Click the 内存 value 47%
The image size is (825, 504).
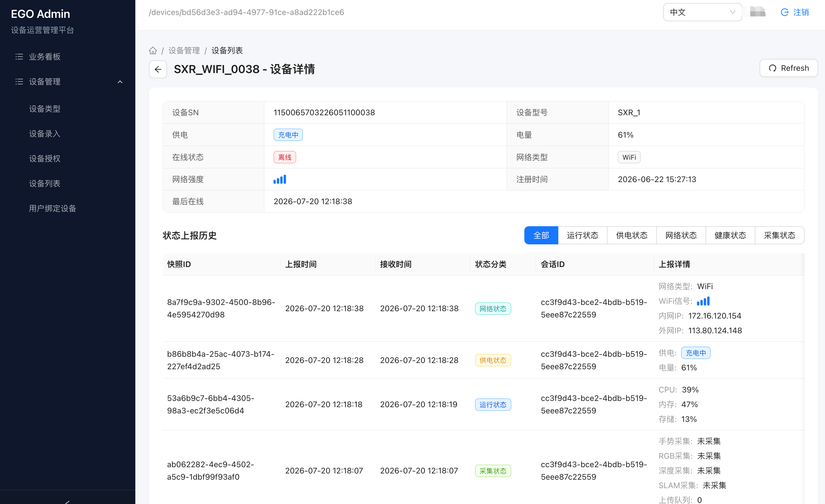pos(690,404)
